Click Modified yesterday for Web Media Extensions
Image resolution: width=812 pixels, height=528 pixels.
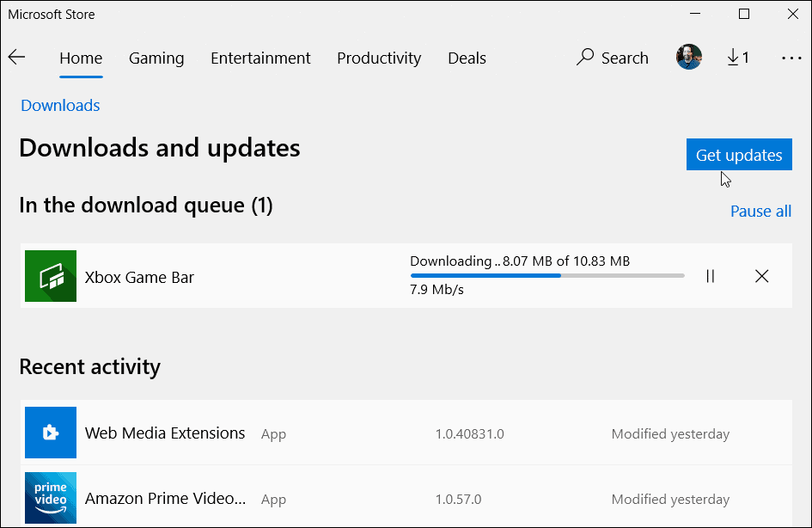tap(670, 433)
